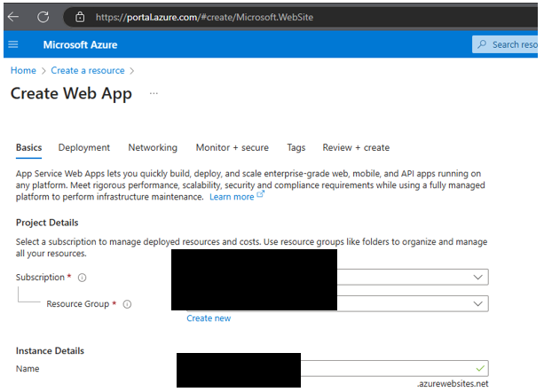Viewport: 544px width, 392px height.
Task: Open the ellipsis menu beside Create Web App
Action: click(154, 93)
